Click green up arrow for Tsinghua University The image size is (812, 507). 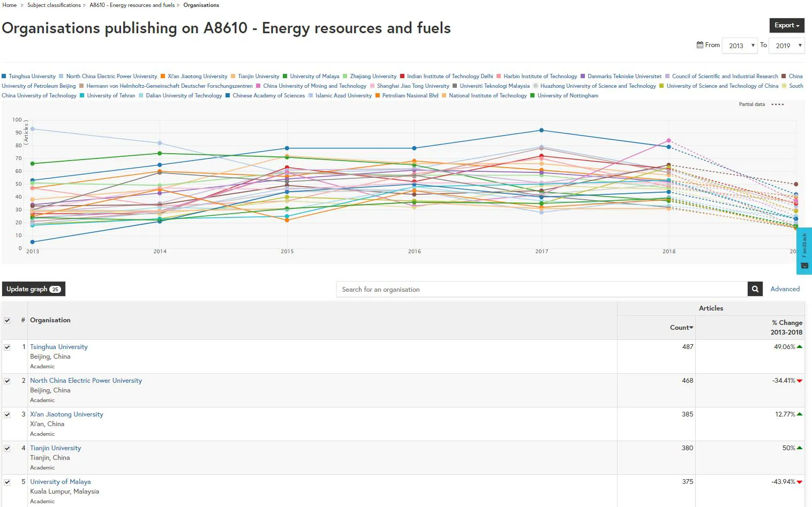click(800, 347)
